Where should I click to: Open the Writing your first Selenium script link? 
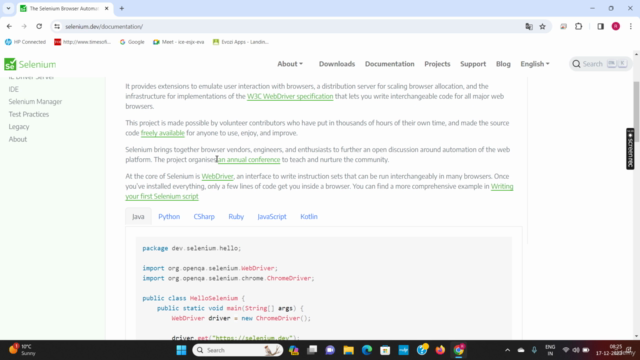click(162, 196)
